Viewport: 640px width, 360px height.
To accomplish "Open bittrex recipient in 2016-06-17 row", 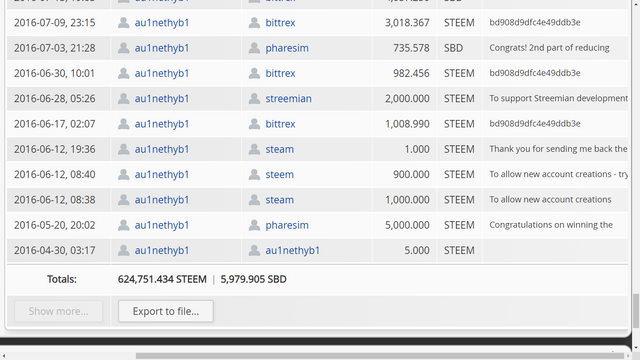I will [x=280, y=124].
